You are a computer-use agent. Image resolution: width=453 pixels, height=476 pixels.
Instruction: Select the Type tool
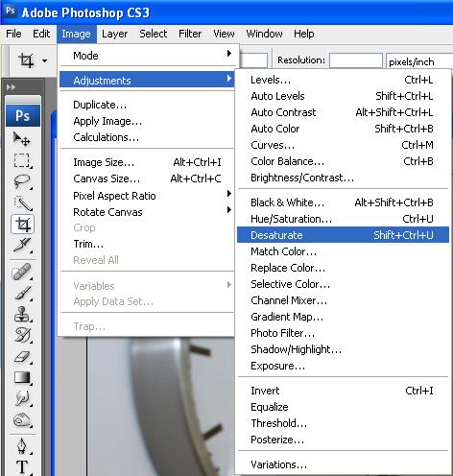[22, 467]
